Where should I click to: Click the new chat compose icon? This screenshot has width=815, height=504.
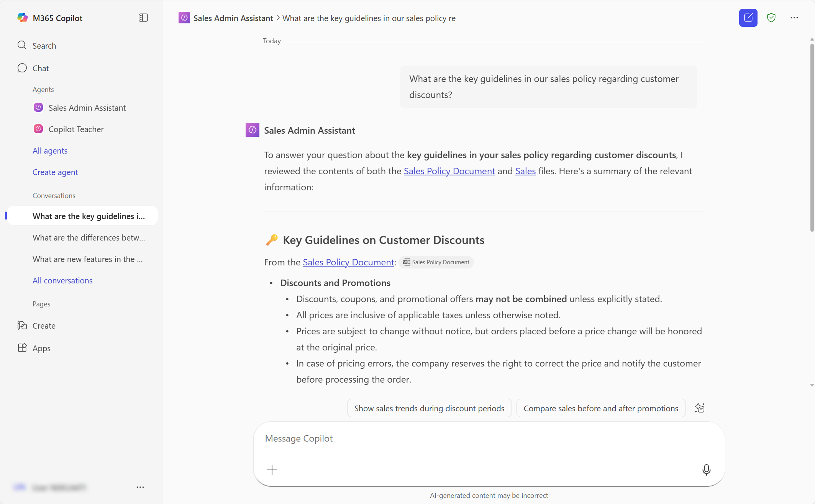748,18
